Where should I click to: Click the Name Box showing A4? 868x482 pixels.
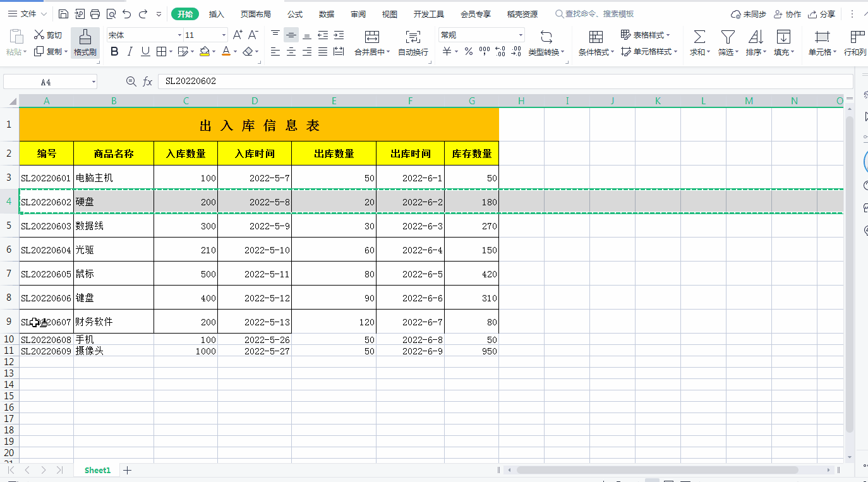50,81
